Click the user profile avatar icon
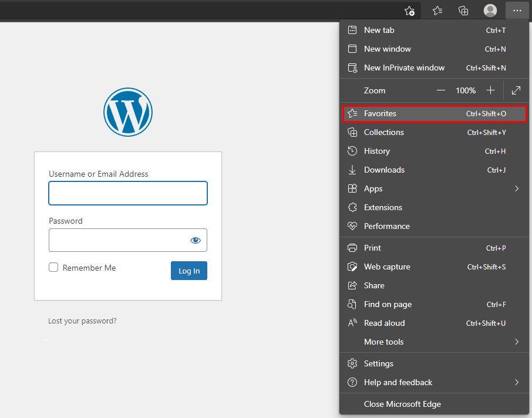 pyautogui.click(x=490, y=11)
